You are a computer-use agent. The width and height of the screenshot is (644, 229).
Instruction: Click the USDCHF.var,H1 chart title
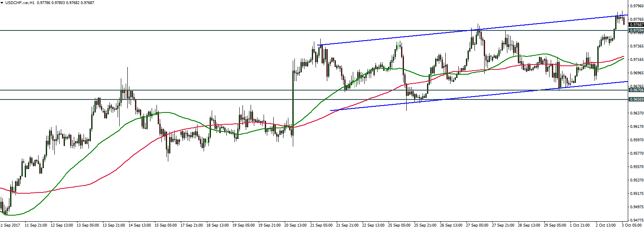[x=19, y=3]
